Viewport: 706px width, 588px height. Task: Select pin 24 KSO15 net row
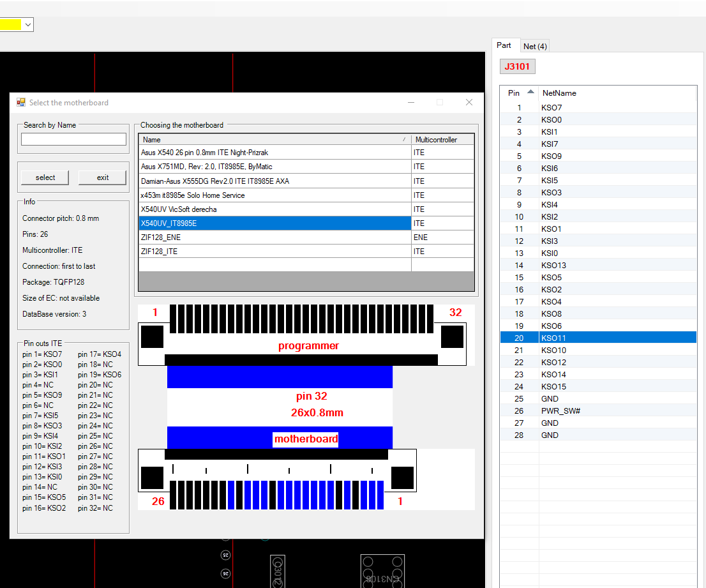point(598,387)
